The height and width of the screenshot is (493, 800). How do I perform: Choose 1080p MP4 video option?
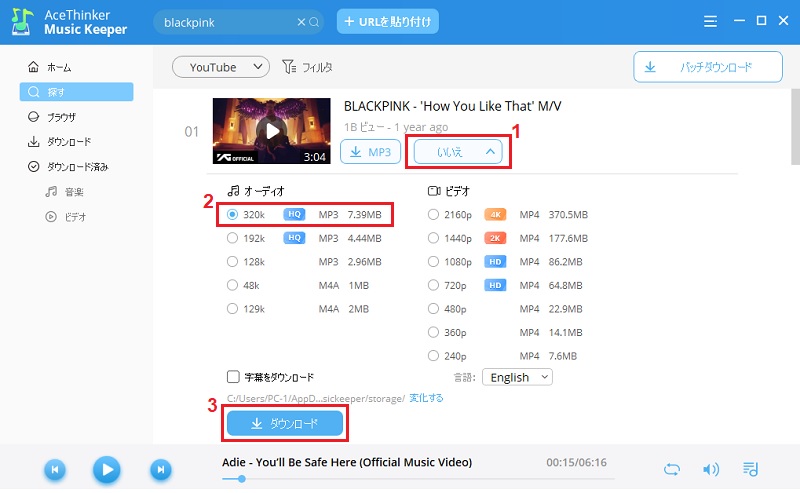click(433, 262)
